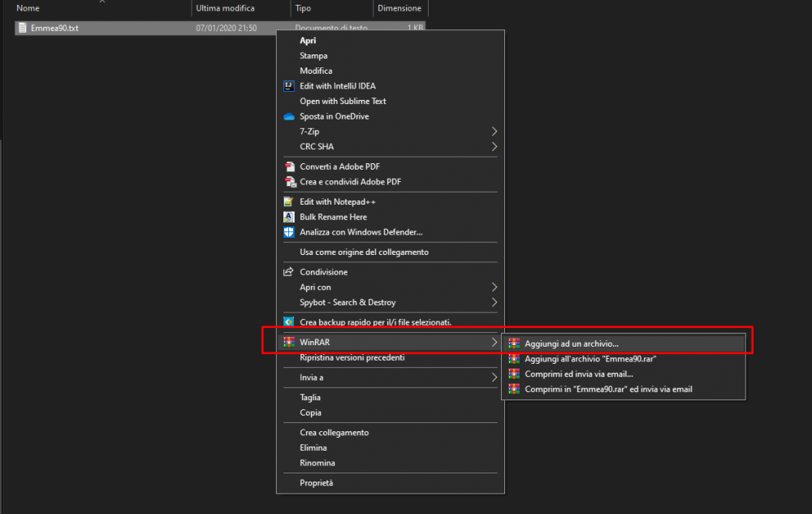Click WinRAR icon beside Aggiungi all'archivio Emmea90.rar
The width and height of the screenshot is (812, 514).
click(x=514, y=359)
